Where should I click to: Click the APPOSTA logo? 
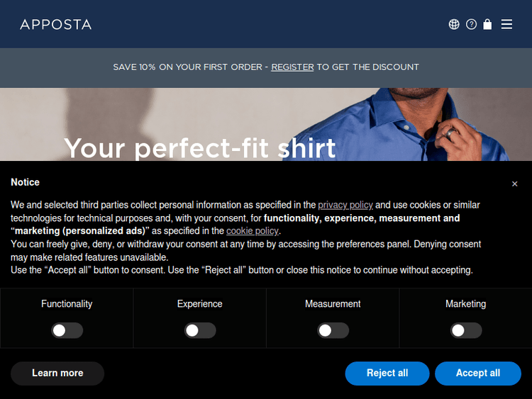56,24
